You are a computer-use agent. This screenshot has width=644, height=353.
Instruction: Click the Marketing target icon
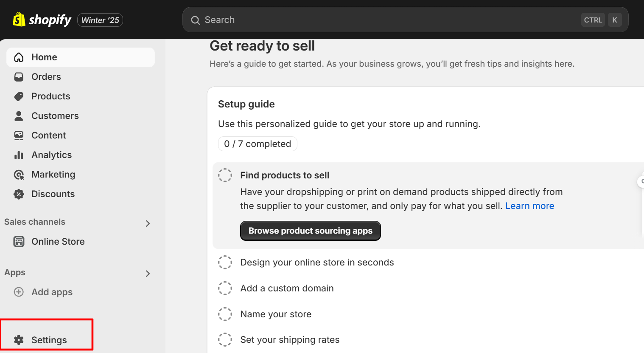[x=19, y=175]
